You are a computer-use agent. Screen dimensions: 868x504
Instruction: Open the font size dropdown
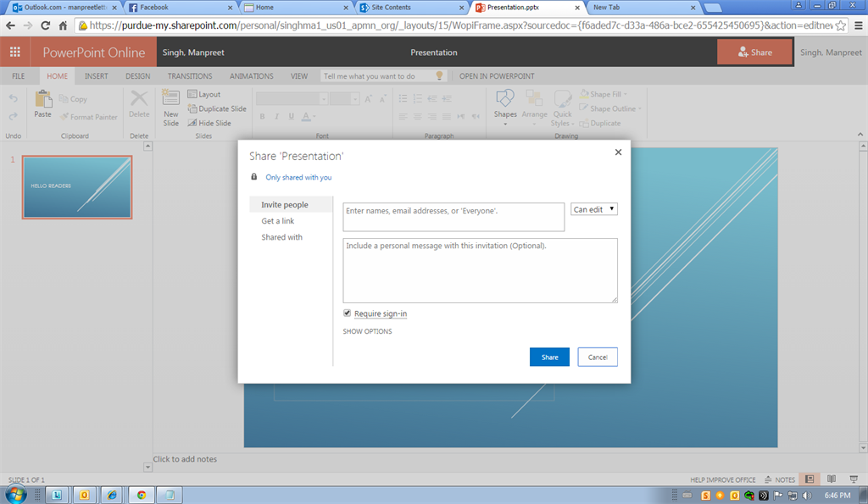[355, 99]
